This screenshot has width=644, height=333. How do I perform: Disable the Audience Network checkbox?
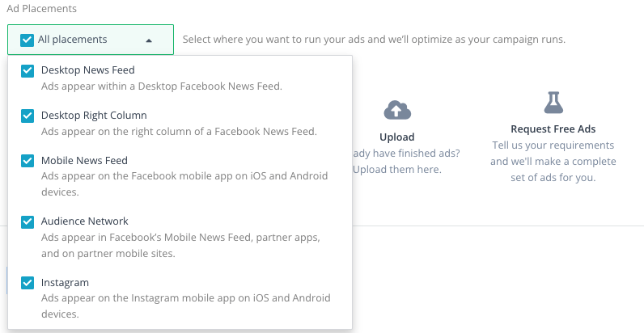coord(28,221)
